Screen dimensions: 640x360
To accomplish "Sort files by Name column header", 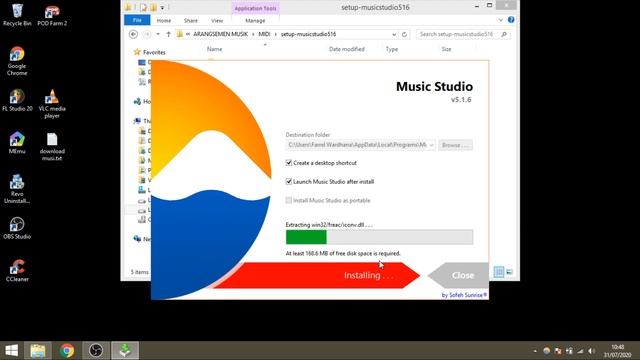I will tap(214, 49).
